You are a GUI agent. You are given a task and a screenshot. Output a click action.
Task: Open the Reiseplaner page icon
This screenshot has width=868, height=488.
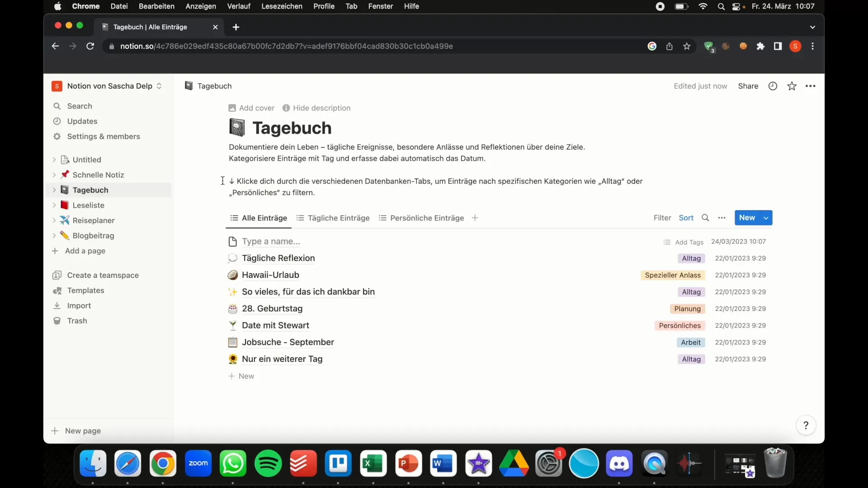tap(64, 220)
